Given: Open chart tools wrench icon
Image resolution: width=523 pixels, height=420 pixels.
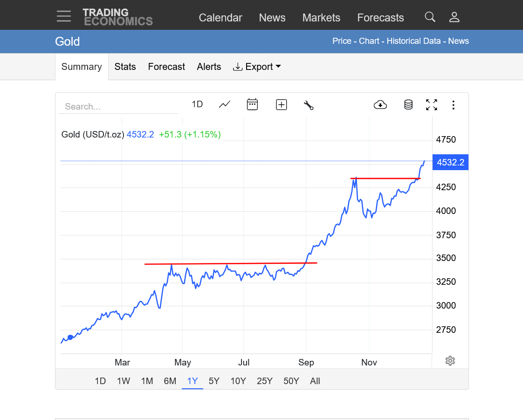Looking at the screenshot, I should point(309,105).
